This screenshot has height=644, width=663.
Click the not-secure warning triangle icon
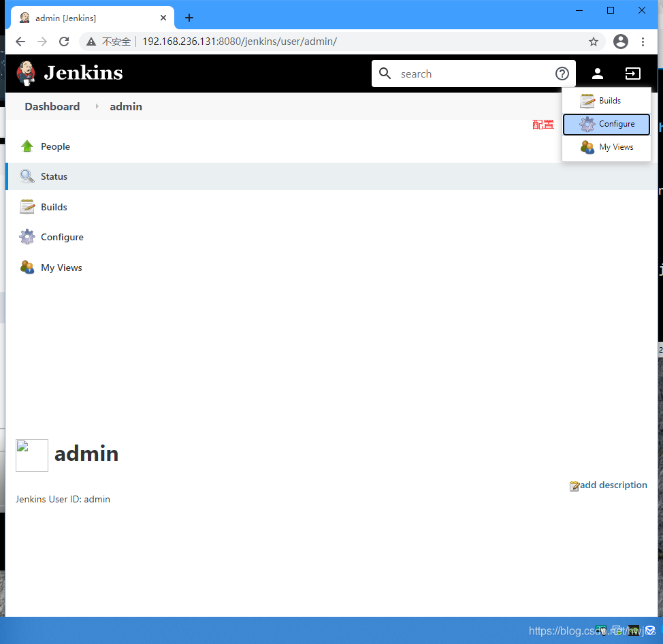(91, 42)
